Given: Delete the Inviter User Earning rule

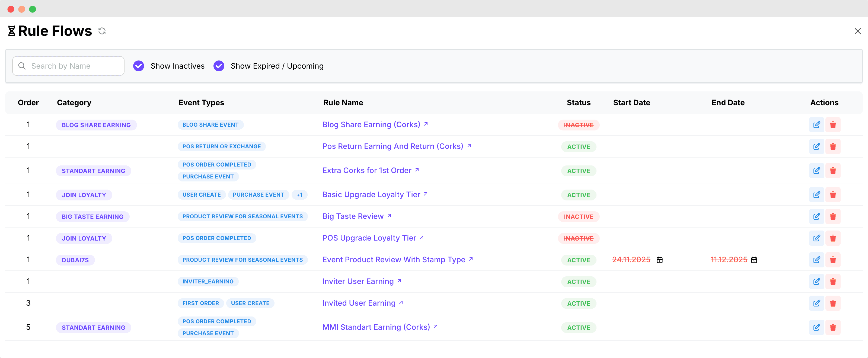Looking at the screenshot, I should [833, 282].
